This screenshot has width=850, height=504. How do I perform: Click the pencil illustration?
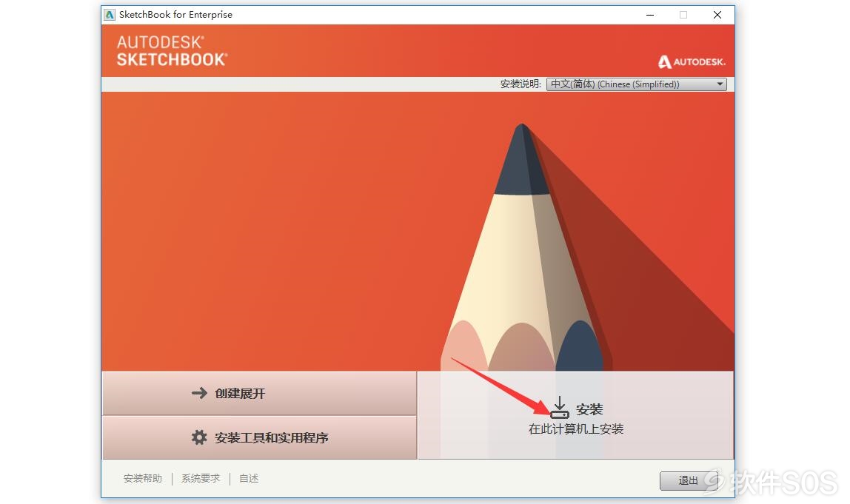522,247
